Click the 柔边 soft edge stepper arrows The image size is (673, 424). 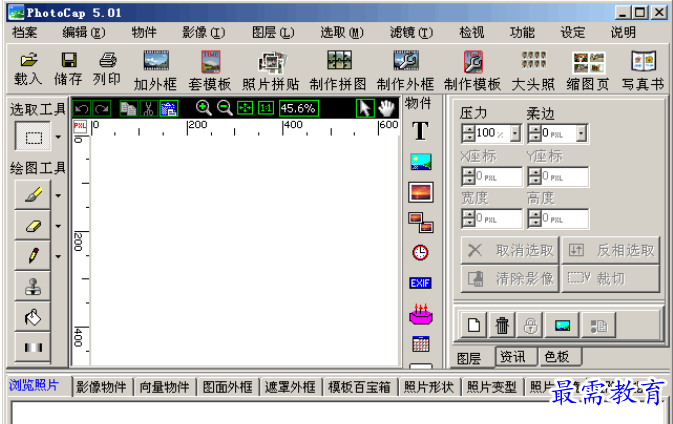534,133
